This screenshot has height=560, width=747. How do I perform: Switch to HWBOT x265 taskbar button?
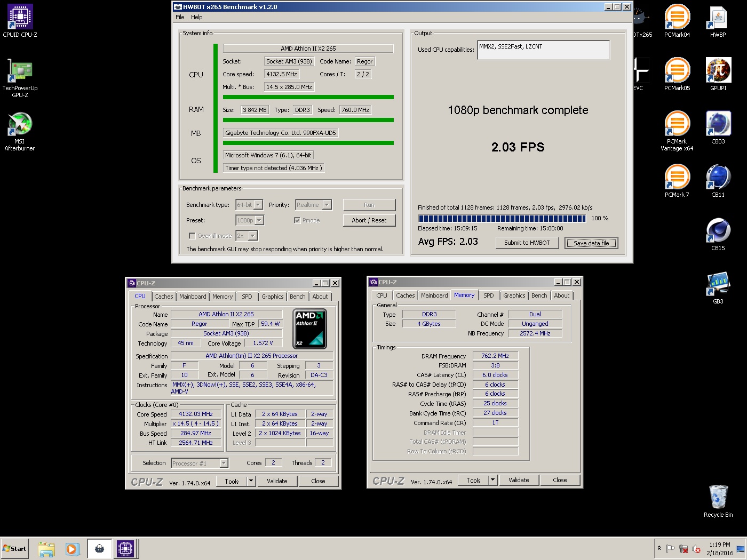click(x=99, y=549)
